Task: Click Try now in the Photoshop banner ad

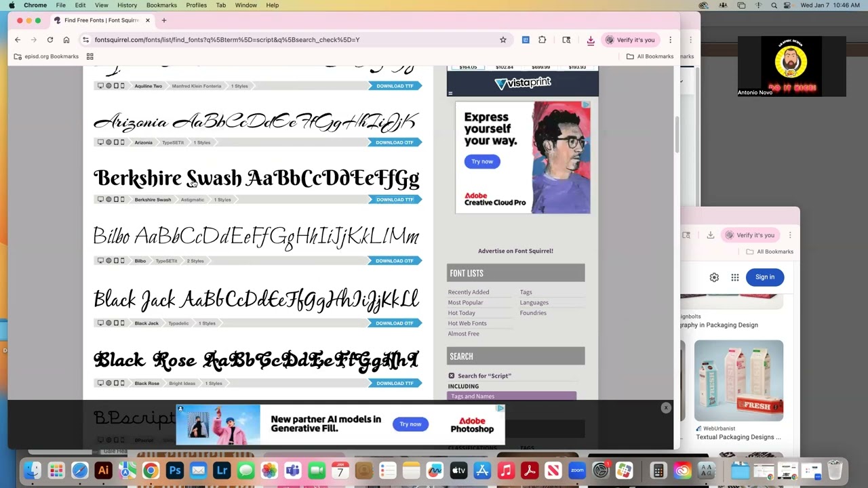Action: click(410, 424)
